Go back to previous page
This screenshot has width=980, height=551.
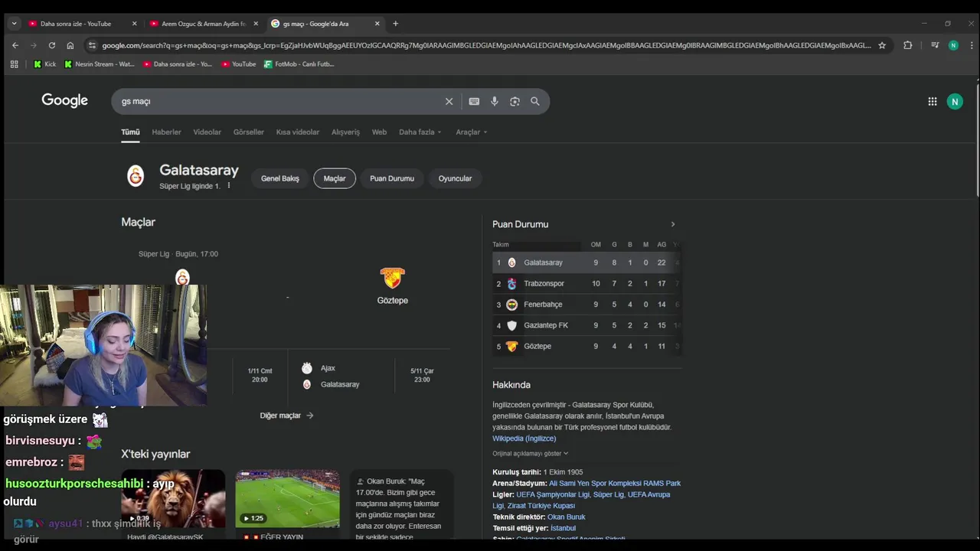click(15, 45)
